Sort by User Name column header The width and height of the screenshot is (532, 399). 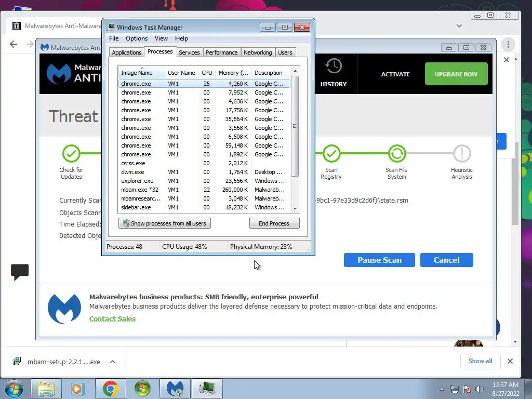(181, 73)
